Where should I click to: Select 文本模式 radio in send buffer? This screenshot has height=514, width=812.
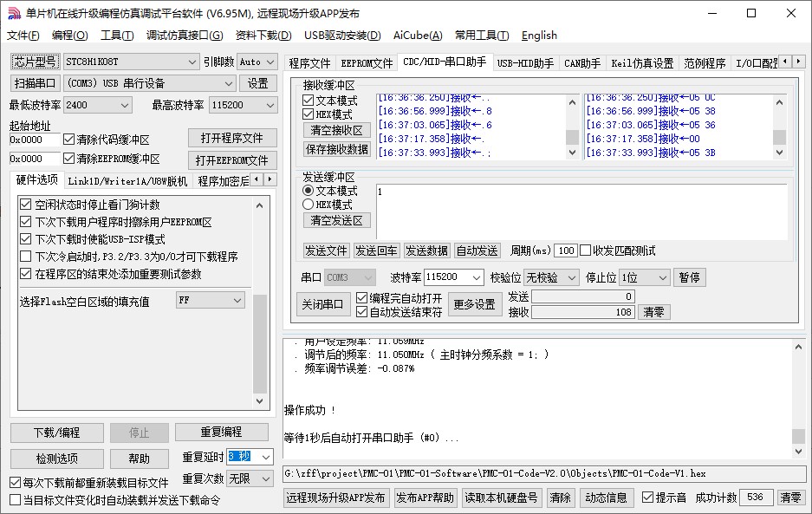[309, 190]
